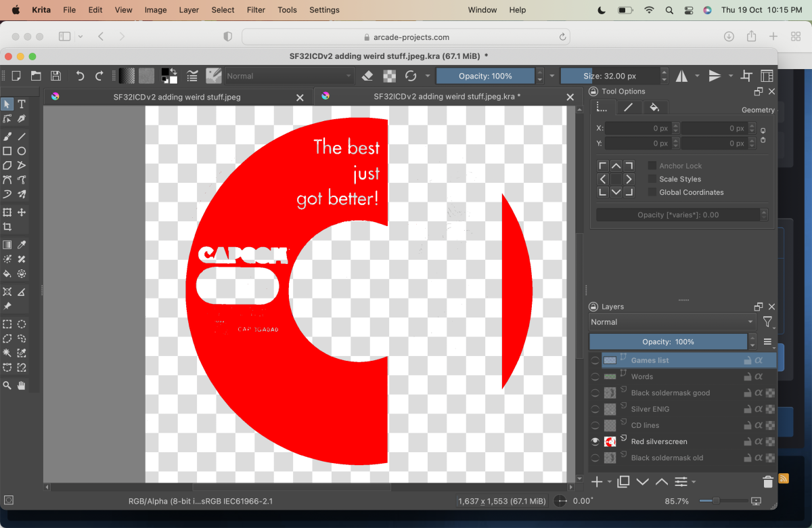The width and height of the screenshot is (812, 528).
Task: Click the Redo arrow in toolbar
Action: tap(99, 76)
